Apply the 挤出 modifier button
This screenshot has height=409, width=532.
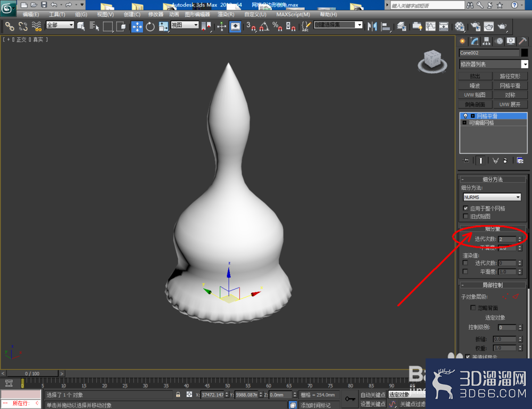475,76
